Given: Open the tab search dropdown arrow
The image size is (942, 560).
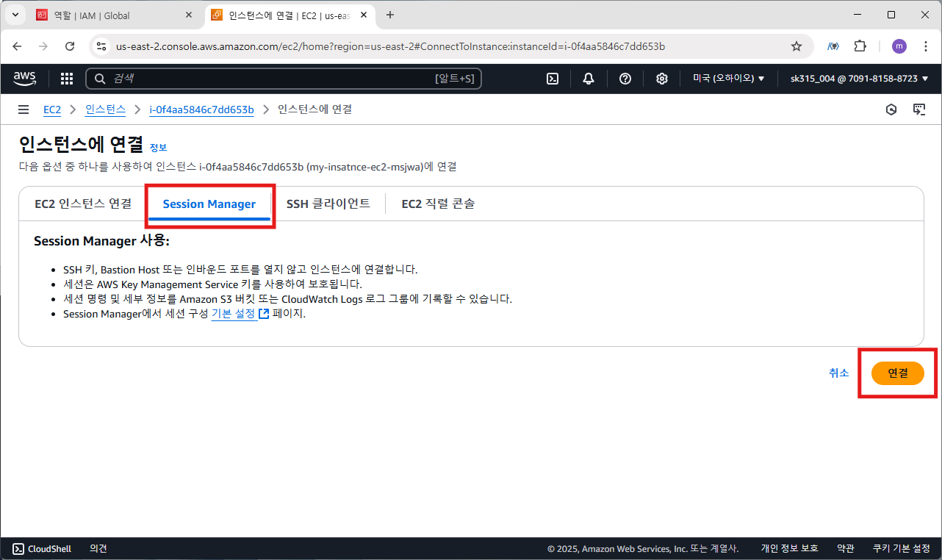Looking at the screenshot, I should 15,15.
